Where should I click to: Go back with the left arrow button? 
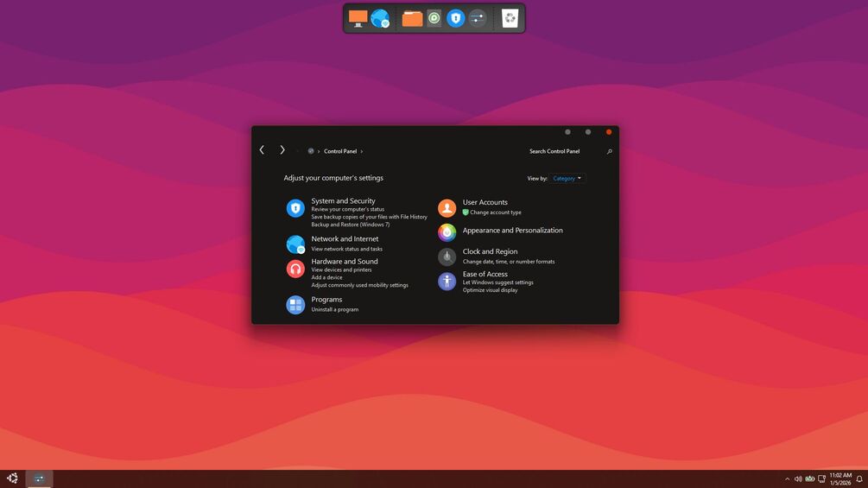(x=262, y=150)
